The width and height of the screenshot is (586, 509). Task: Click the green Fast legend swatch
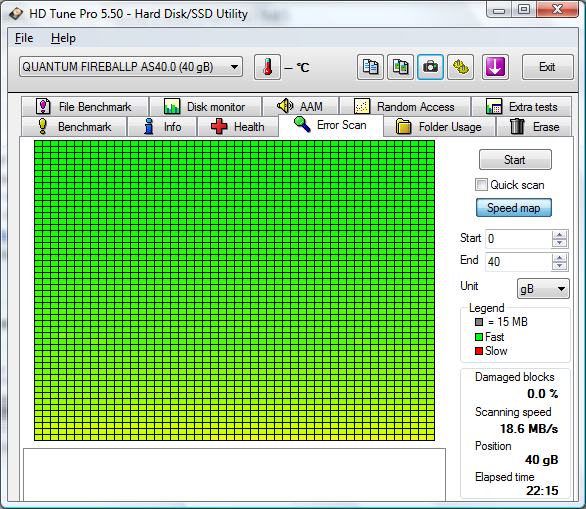pyautogui.click(x=479, y=337)
